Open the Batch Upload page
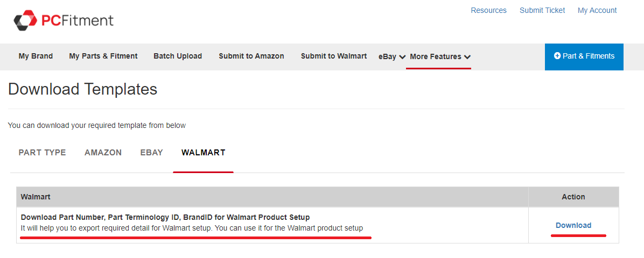This screenshot has height=258, width=644. (x=178, y=56)
